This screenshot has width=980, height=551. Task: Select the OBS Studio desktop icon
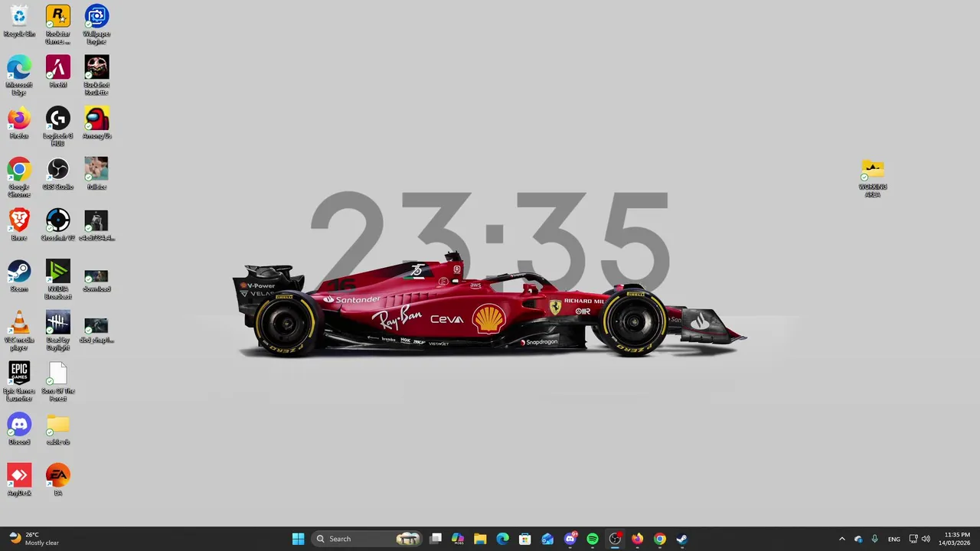pyautogui.click(x=57, y=174)
